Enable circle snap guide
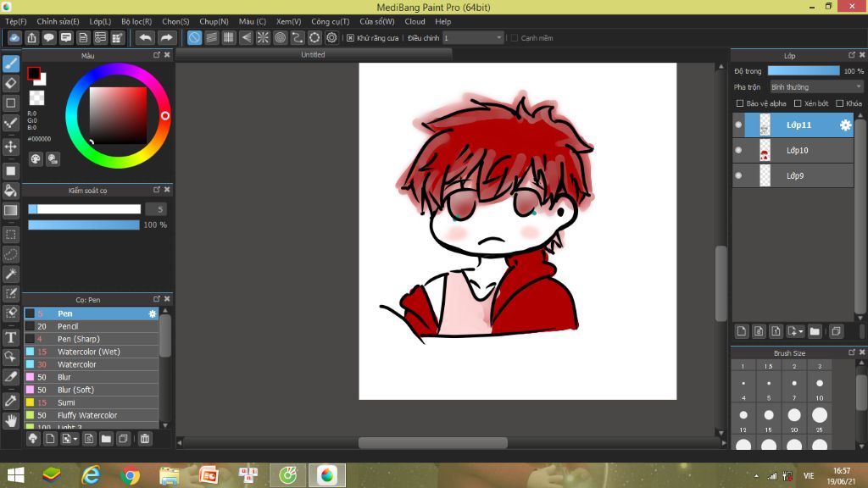The image size is (868, 488). 280,37
